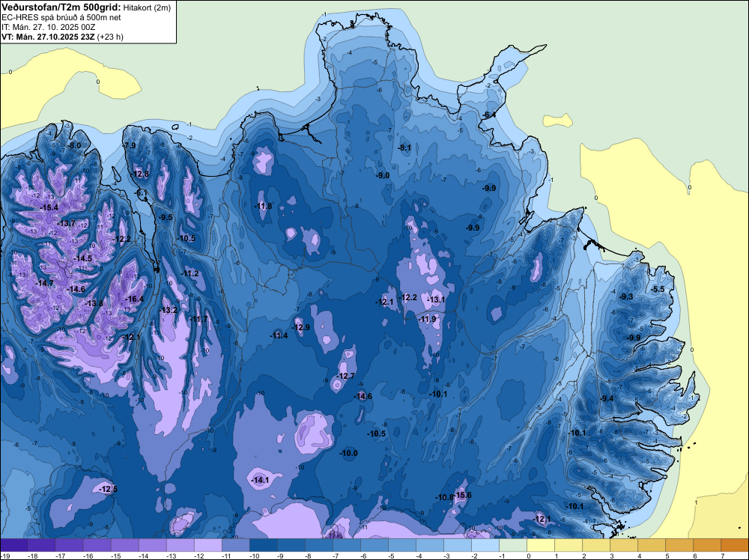Image resolution: width=749 pixels, height=560 pixels.
Task: Pick the darkest purple legend swatch between -19 and -18
Action: click(x=13, y=545)
